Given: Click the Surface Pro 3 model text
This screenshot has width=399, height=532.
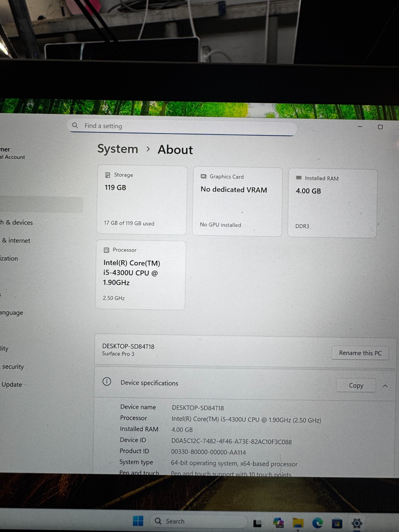Looking at the screenshot, I should click(118, 354).
